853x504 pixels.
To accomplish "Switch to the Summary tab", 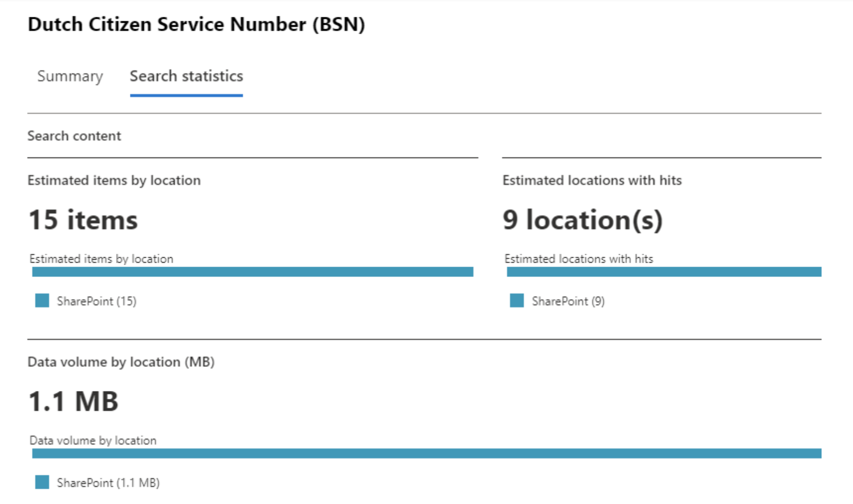I will (x=70, y=76).
